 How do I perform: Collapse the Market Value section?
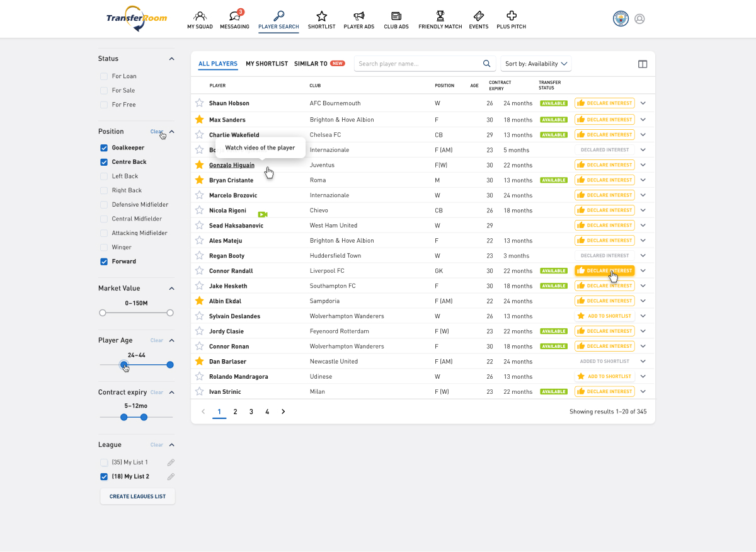tap(172, 288)
